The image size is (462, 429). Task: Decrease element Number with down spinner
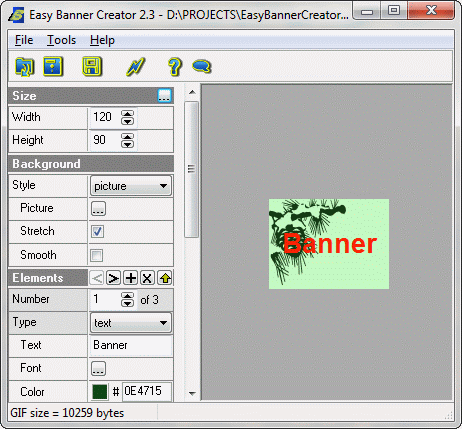click(127, 303)
